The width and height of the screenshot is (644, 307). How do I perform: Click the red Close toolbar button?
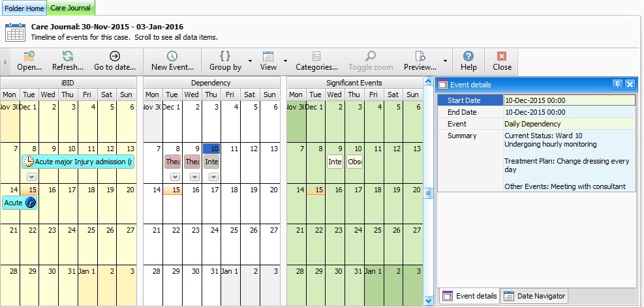(x=502, y=61)
